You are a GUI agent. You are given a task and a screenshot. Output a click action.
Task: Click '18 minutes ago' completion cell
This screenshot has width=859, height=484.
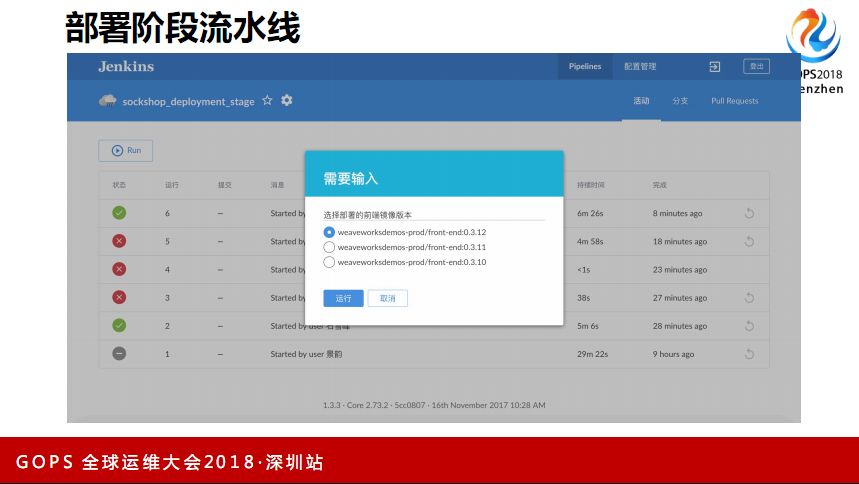point(680,241)
